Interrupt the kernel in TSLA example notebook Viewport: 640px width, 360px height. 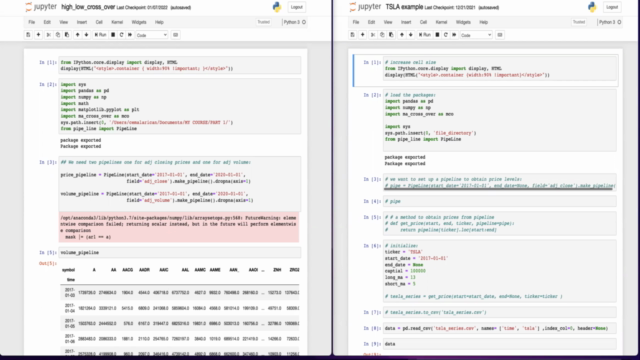(x=437, y=35)
